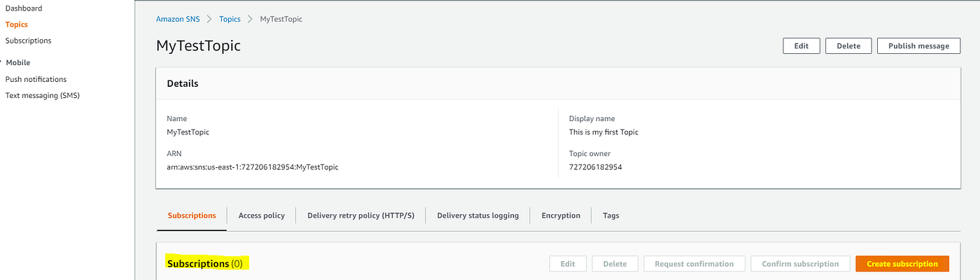Open Dashboard in the left navigation

24,8
